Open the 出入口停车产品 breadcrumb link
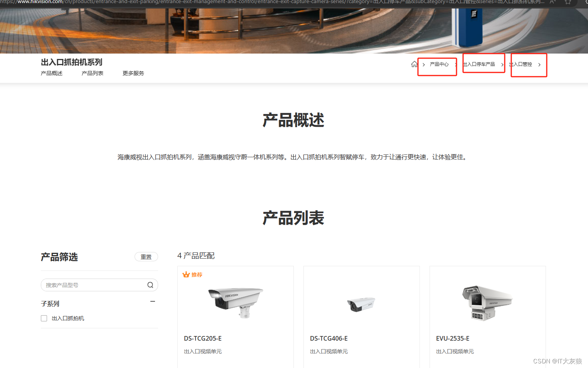 coord(479,64)
